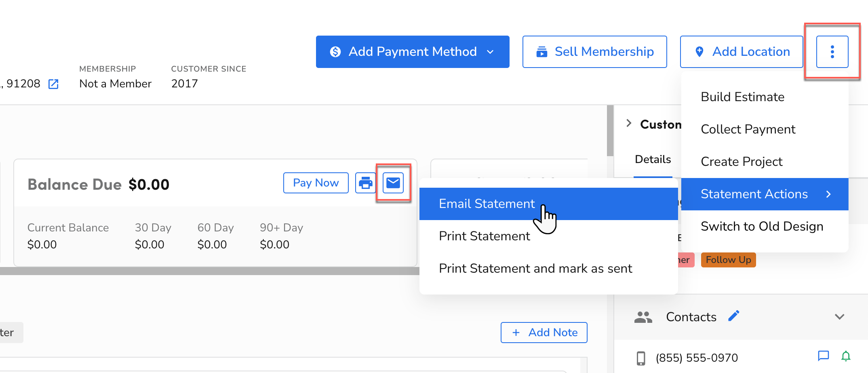The height and width of the screenshot is (373, 868).
Task: Click the blue chat bubble beside phone number
Action: [824, 356]
